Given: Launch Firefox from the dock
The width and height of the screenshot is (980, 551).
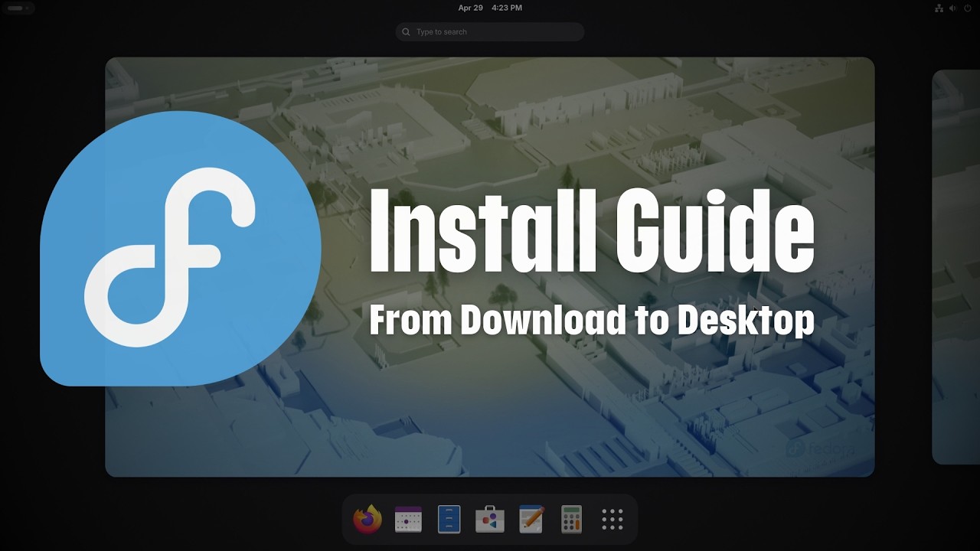Looking at the screenshot, I should (x=367, y=519).
